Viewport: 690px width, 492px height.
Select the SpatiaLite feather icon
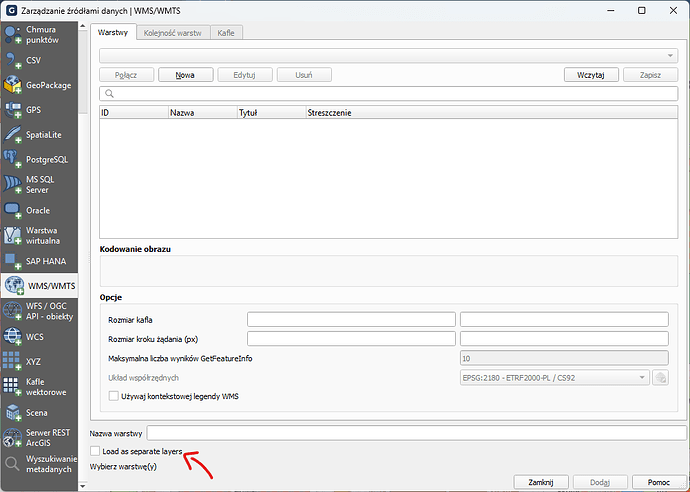click(x=13, y=134)
